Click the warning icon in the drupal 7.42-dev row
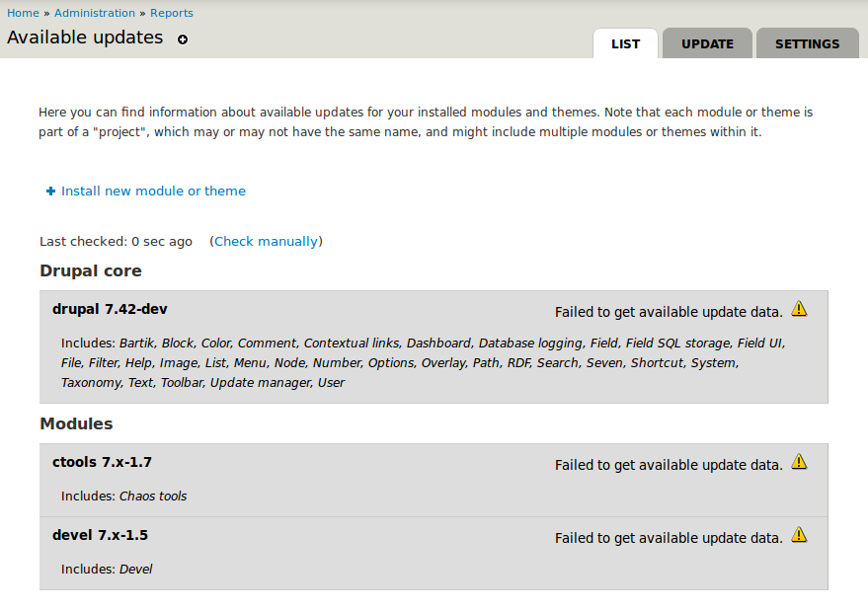 799,309
